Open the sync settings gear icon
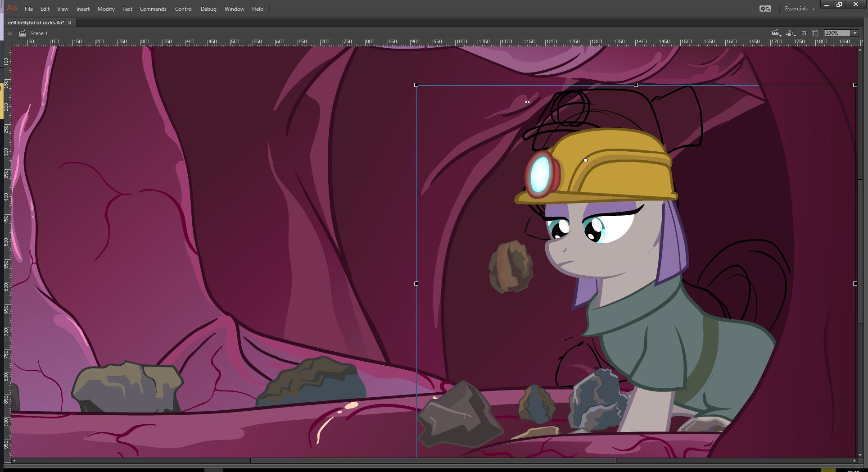This screenshot has height=472, width=868. pyautogui.click(x=765, y=9)
